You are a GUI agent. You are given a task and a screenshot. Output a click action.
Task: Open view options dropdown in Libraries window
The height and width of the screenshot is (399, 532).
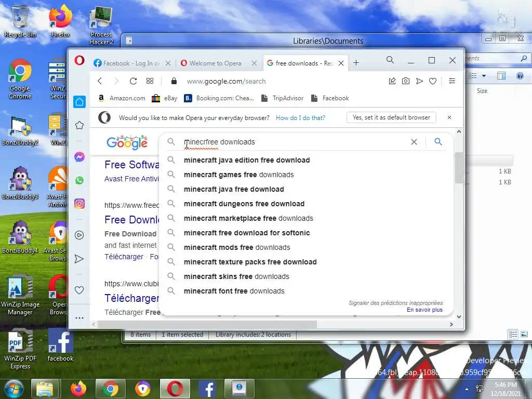point(484,76)
